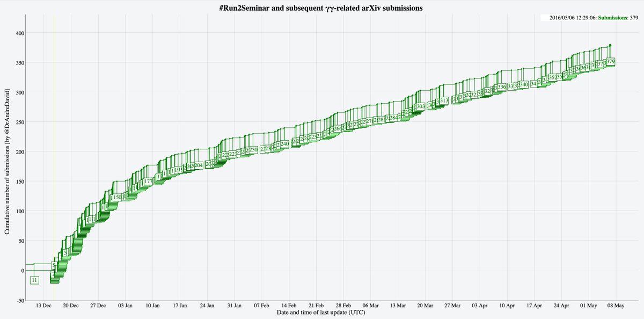The image size is (644, 319).
Task: Select the '303' annotation label
Action: (x=421, y=107)
